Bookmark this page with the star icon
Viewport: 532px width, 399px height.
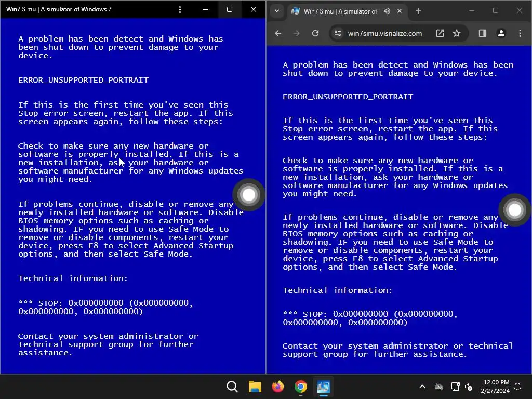click(x=457, y=33)
